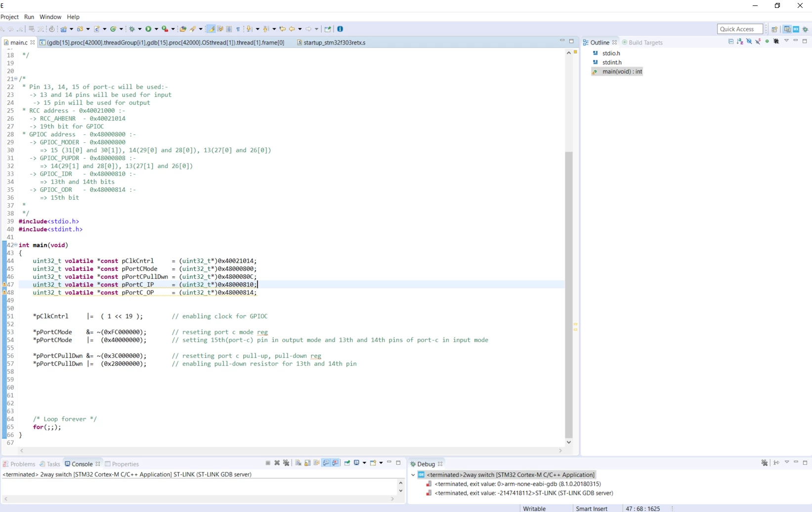Toggle Show Whitespace Characters pilcrow
This screenshot has width=812, height=512.
(x=238, y=29)
